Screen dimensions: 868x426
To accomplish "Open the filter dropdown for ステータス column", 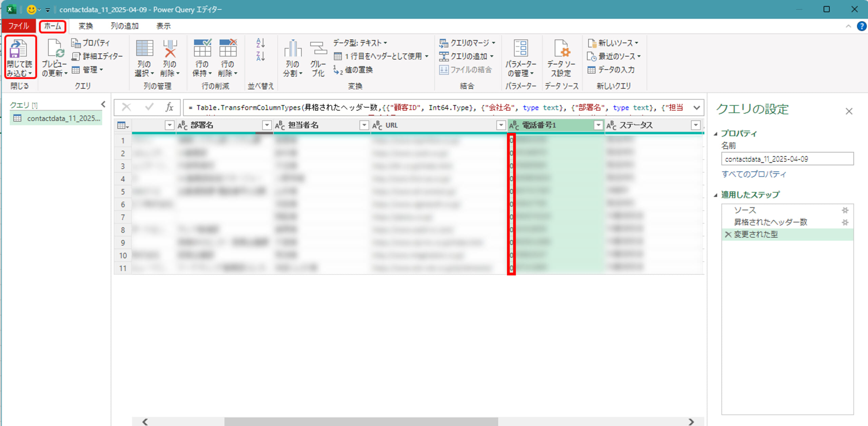I will [696, 125].
